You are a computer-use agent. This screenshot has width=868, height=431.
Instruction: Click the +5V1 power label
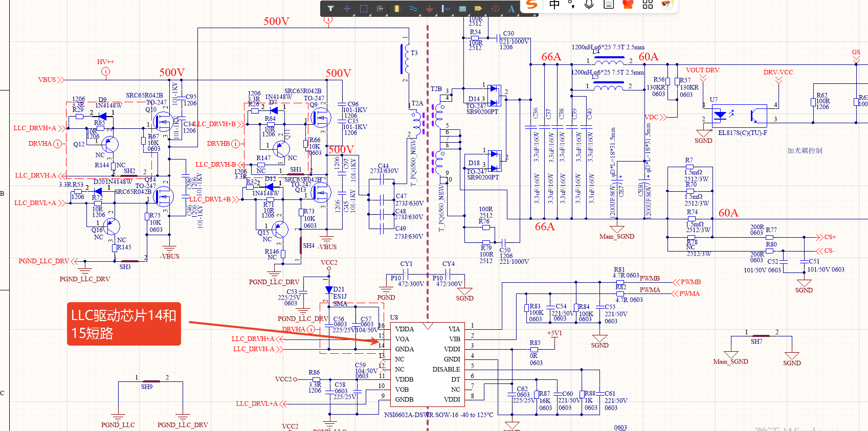(554, 333)
